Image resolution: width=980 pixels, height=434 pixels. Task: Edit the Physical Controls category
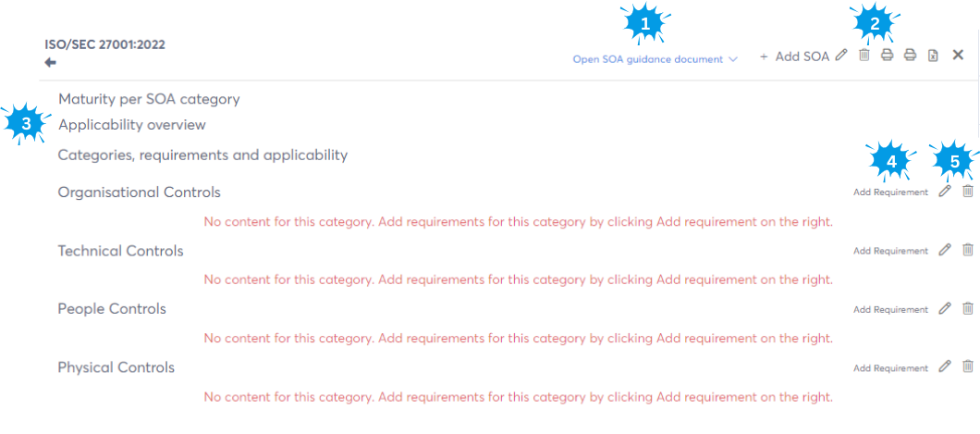pyautogui.click(x=944, y=366)
